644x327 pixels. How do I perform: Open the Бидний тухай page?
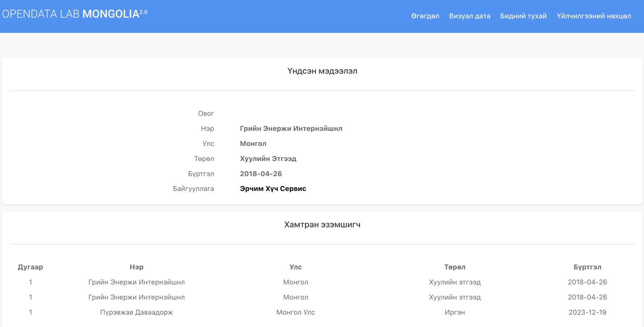pos(523,16)
